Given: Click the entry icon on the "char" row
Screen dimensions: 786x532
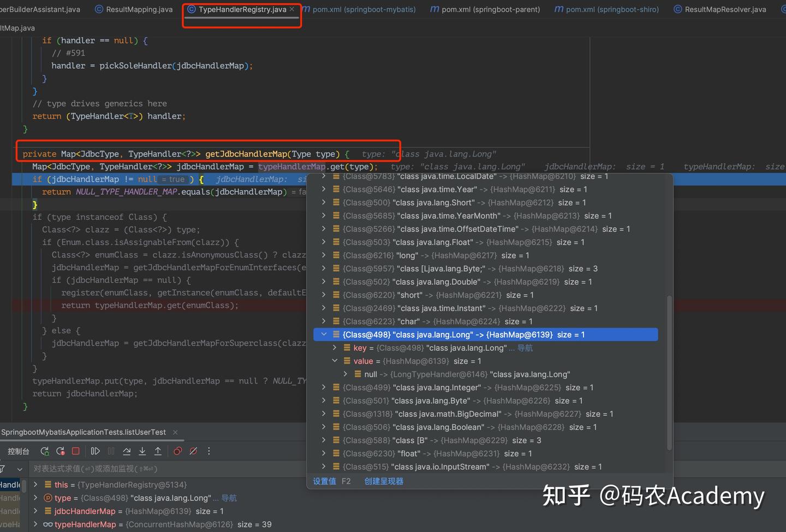Looking at the screenshot, I should (x=336, y=321).
